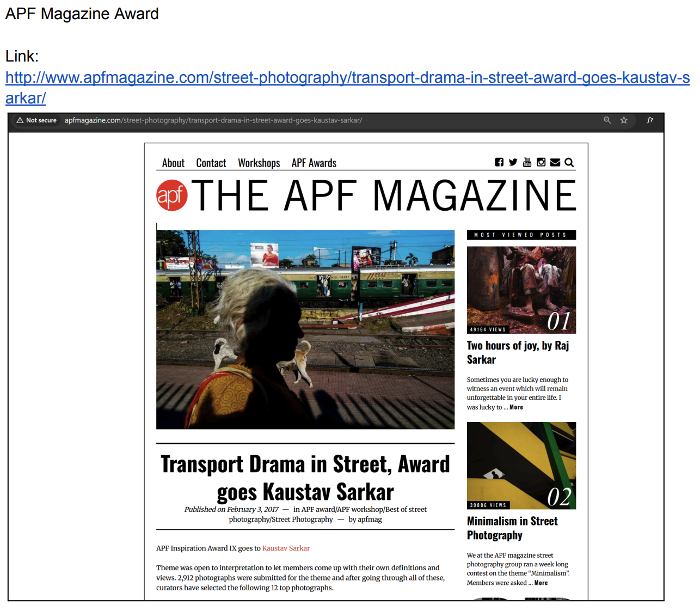Open the APF award category link

[x=318, y=510]
